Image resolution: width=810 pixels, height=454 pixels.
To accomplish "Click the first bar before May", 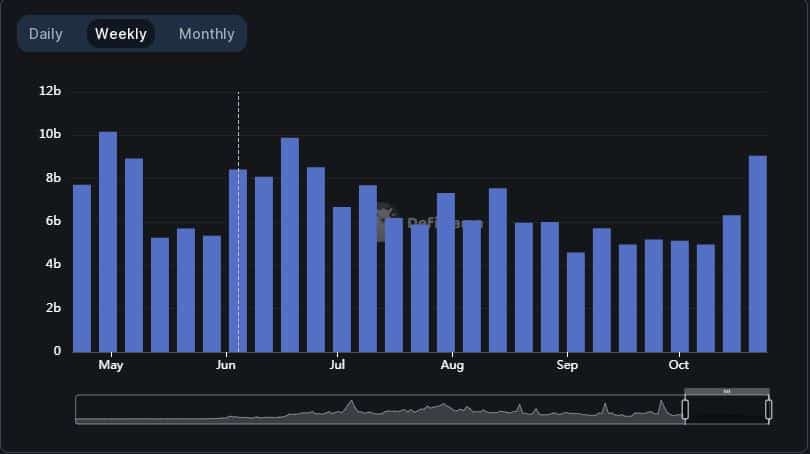I will (x=82, y=269).
